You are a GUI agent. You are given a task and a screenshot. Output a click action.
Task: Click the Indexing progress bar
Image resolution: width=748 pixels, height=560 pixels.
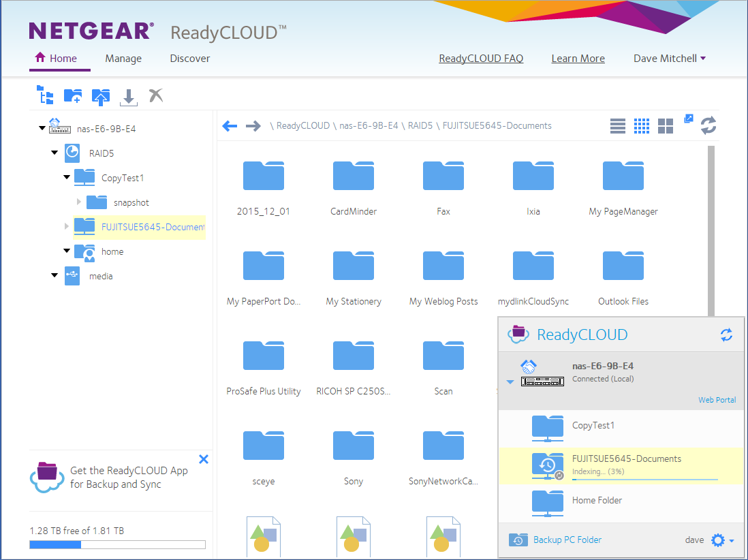[x=645, y=480]
